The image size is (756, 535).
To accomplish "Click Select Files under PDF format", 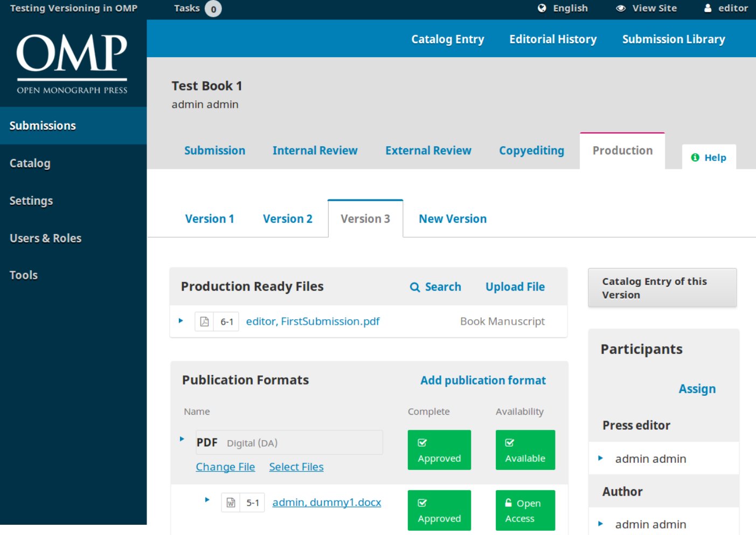I will [x=296, y=467].
